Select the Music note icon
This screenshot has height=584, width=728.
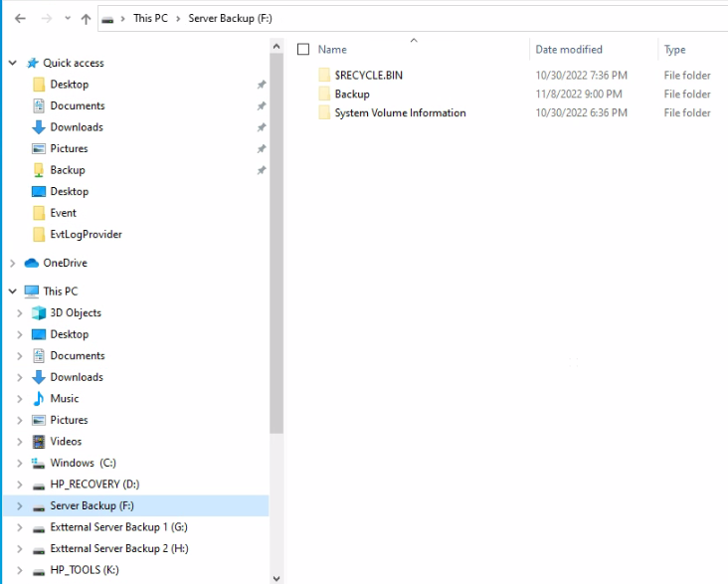(39, 398)
